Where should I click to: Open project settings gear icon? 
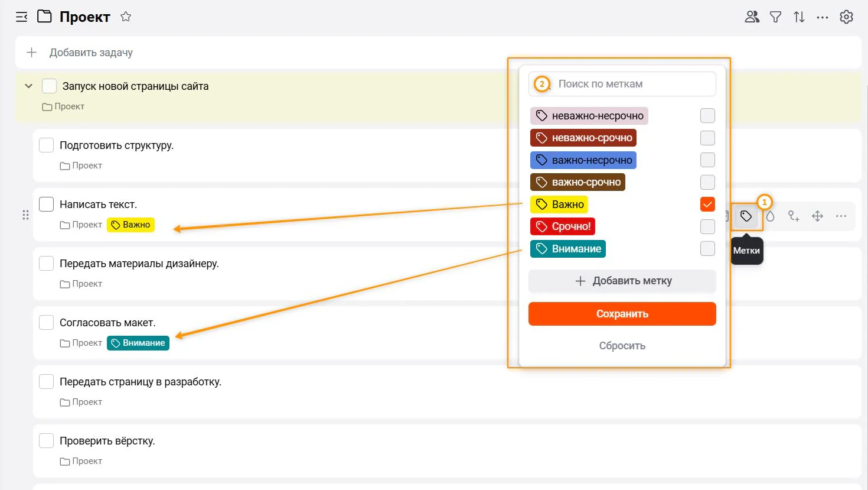[x=846, y=17]
